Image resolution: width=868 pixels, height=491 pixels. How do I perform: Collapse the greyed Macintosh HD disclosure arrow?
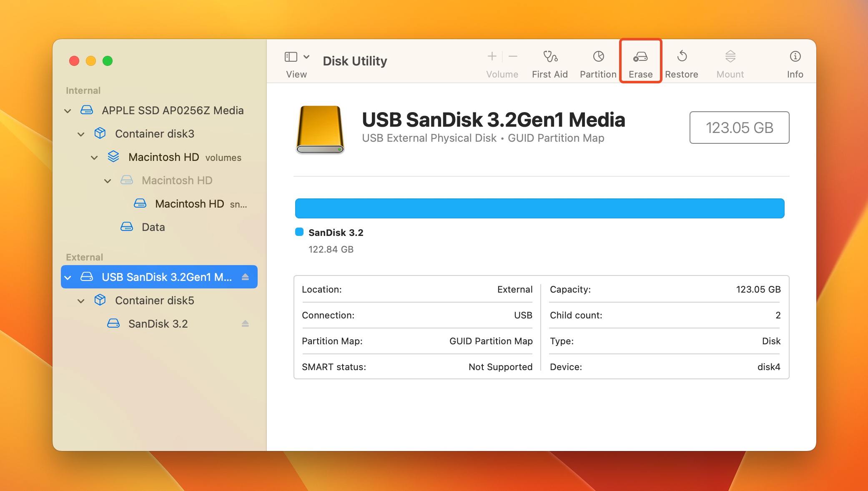click(108, 181)
